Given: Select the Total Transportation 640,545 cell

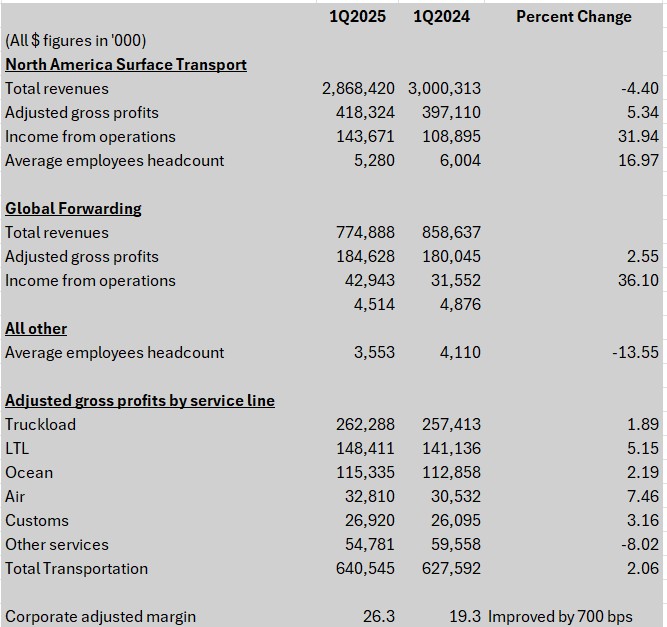Looking at the screenshot, I should (x=365, y=569).
